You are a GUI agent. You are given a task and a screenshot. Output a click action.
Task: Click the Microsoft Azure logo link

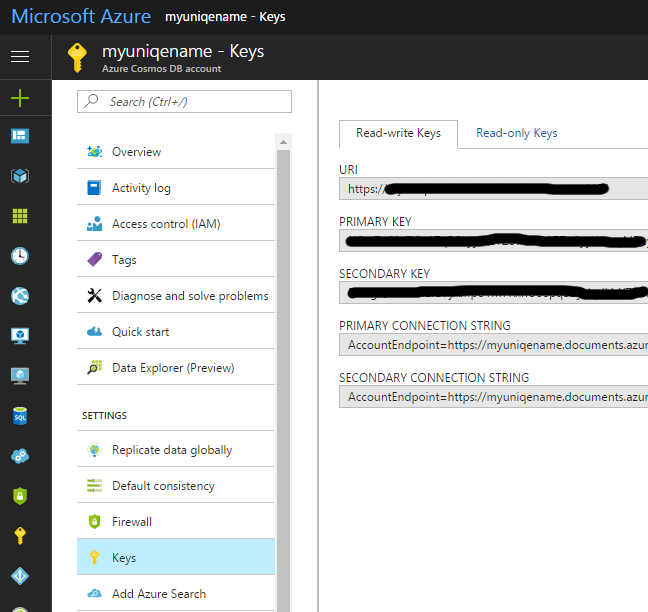pyautogui.click(x=81, y=17)
